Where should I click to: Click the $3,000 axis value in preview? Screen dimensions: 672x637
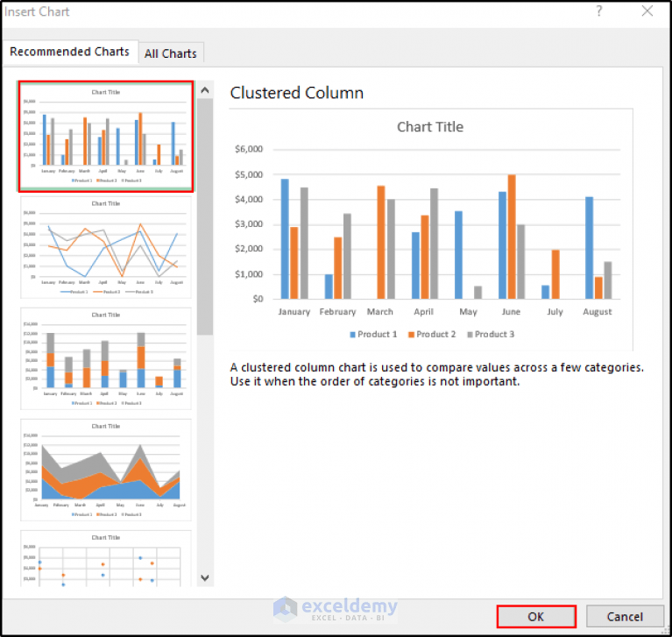tap(249, 224)
